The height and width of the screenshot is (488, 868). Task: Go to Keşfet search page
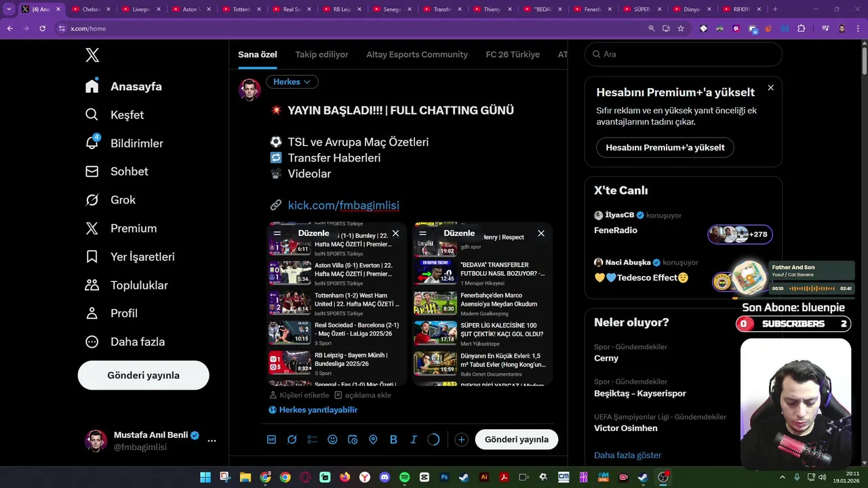pos(115,115)
